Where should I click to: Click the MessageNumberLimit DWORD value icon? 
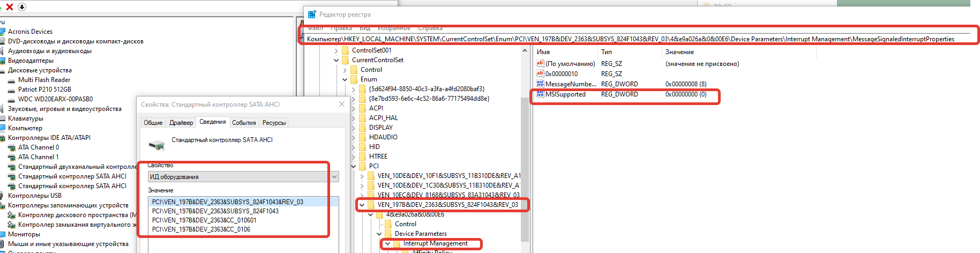click(x=540, y=84)
